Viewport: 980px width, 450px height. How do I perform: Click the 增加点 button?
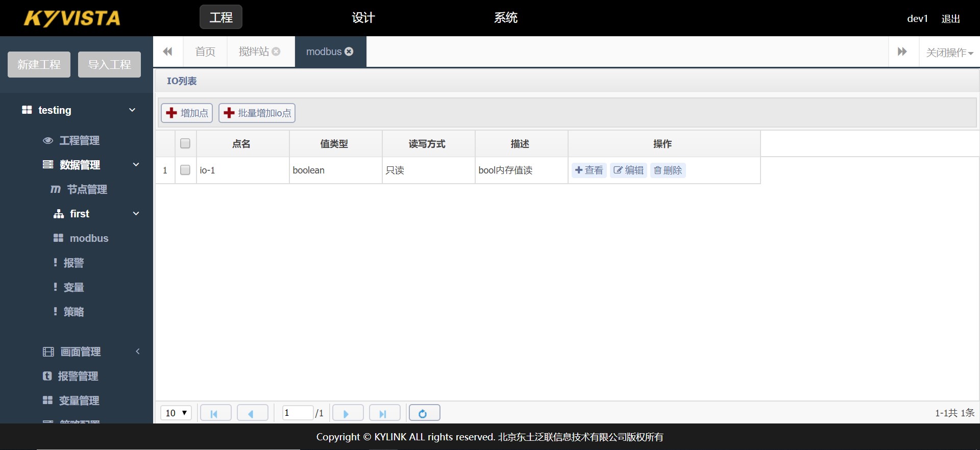coord(187,113)
